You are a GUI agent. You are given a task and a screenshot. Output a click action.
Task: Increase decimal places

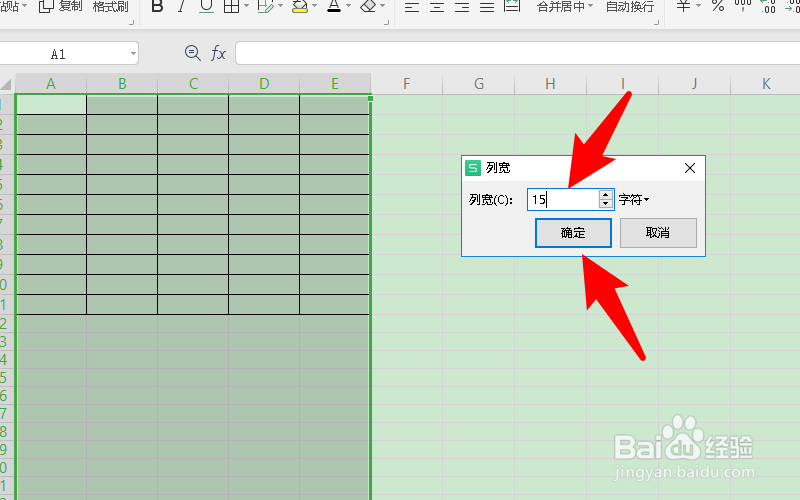pyautogui.click(x=768, y=6)
